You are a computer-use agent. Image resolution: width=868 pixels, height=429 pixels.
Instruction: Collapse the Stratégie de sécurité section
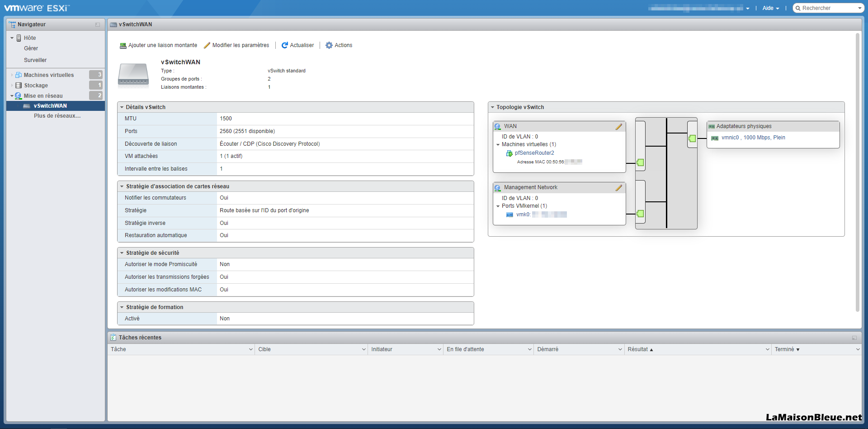(x=122, y=253)
